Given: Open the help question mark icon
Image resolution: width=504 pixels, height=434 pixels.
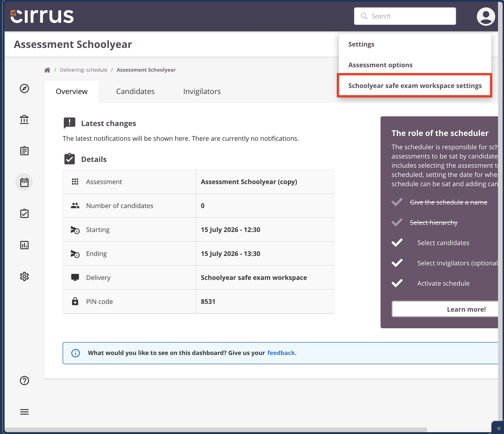Looking at the screenshot, I should point(24,381).
